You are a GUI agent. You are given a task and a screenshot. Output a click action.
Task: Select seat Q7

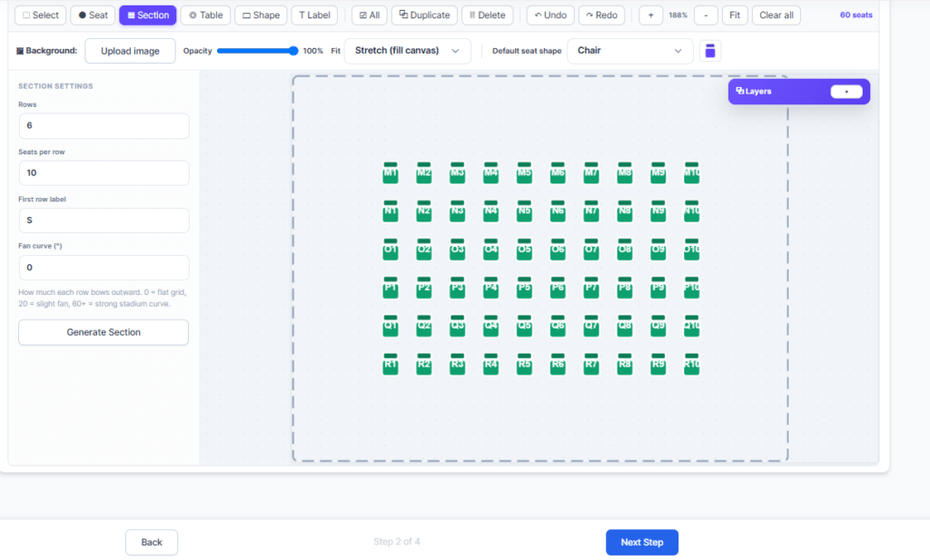[x=591, y=326]
